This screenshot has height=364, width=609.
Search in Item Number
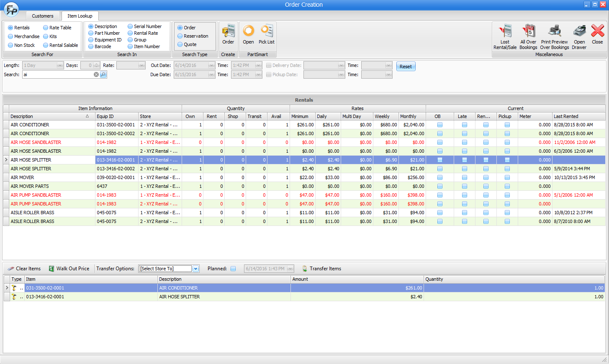click(x=130, y=46)
